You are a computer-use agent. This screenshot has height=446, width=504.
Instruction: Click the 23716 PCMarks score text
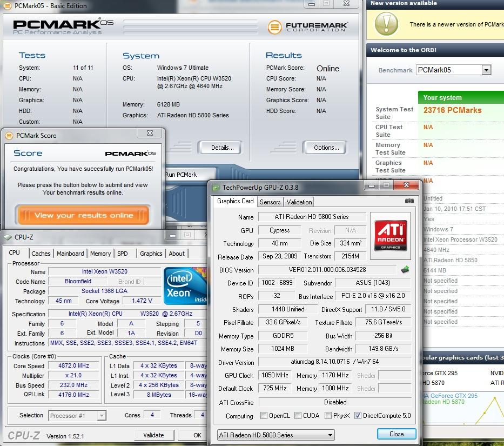[x=452, y=110]
